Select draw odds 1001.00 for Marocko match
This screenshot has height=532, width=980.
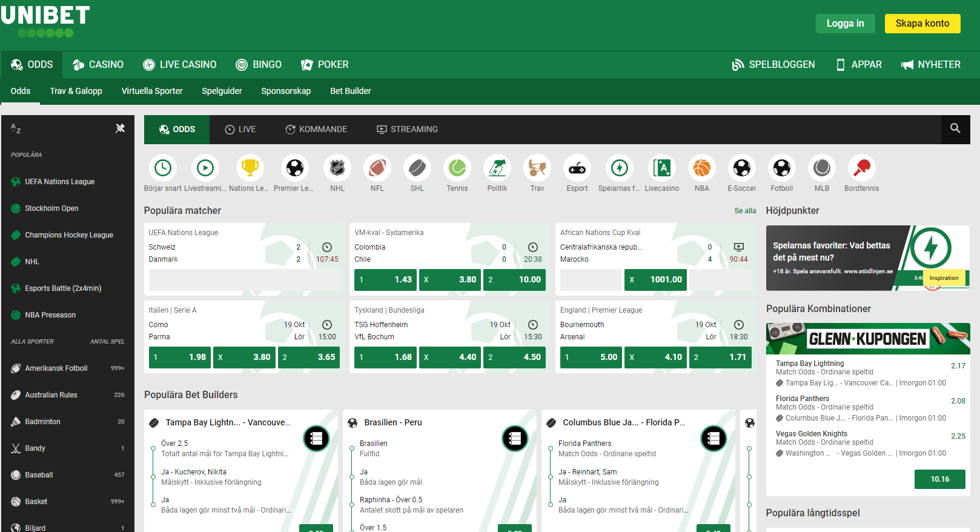click(x=656, y=279)
